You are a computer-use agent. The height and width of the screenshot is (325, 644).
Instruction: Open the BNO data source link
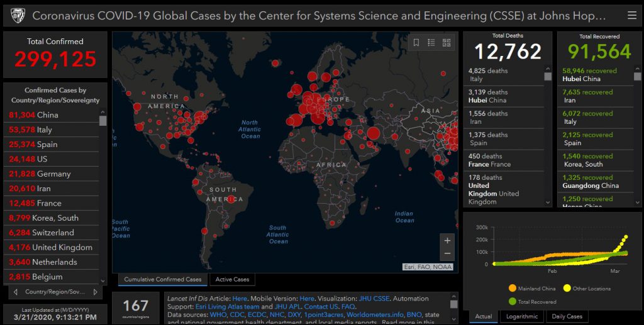tap(414, 315)
